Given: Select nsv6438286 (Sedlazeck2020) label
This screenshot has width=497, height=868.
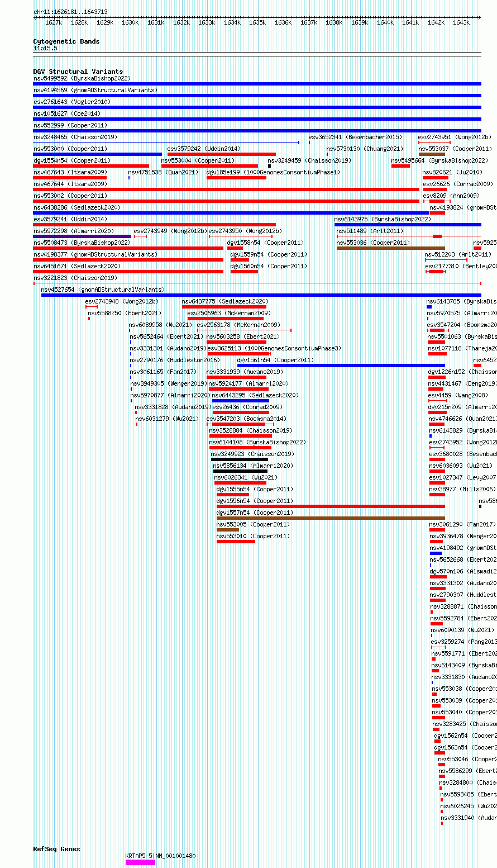Looking at the screenshot, I should (77, 207).
